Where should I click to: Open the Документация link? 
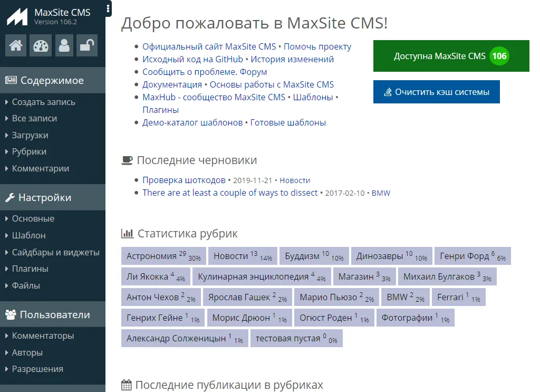pos(172,84)
